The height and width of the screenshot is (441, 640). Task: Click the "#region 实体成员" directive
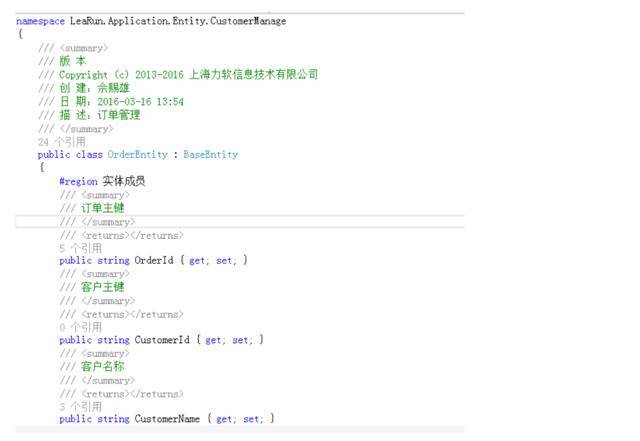102,181
